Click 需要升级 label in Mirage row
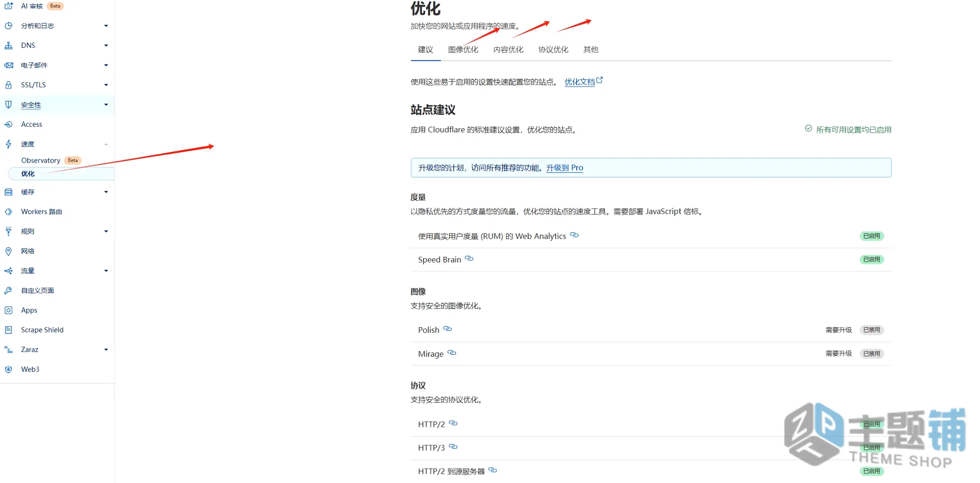Image resolution: width=980 pixels, height=483 pixels. (839, 354)
